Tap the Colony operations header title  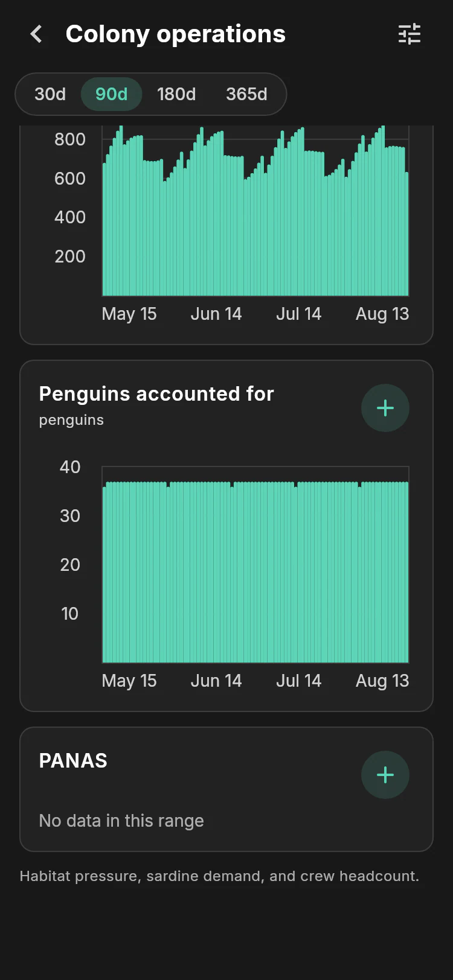pos(176,34)
